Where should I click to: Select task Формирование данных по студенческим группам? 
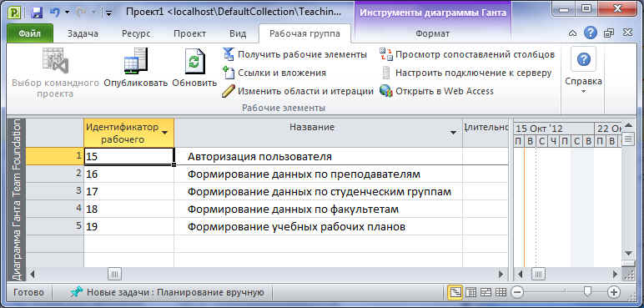click(x=319, y=192)
